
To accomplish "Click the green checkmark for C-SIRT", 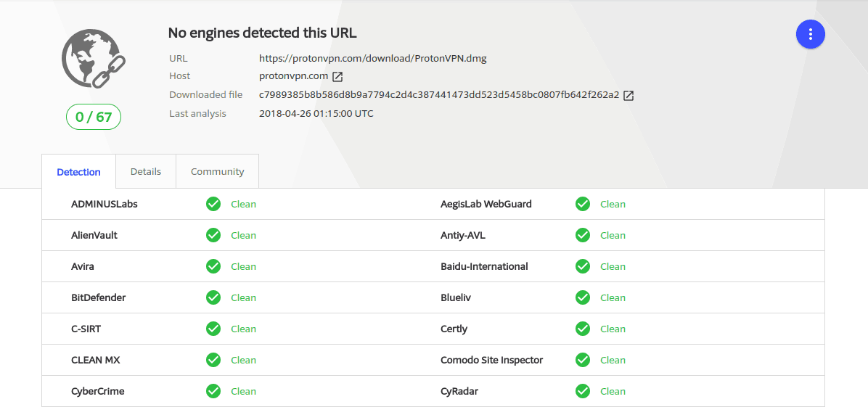I will pos(213,329).
